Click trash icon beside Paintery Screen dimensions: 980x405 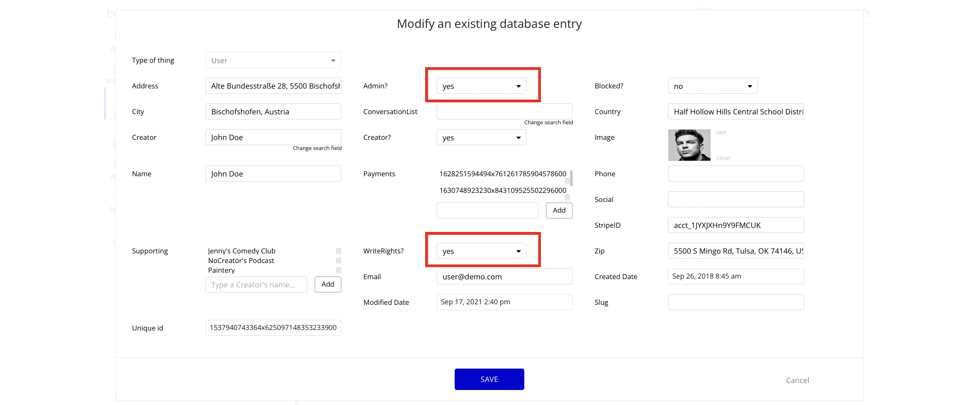(338, 270)
